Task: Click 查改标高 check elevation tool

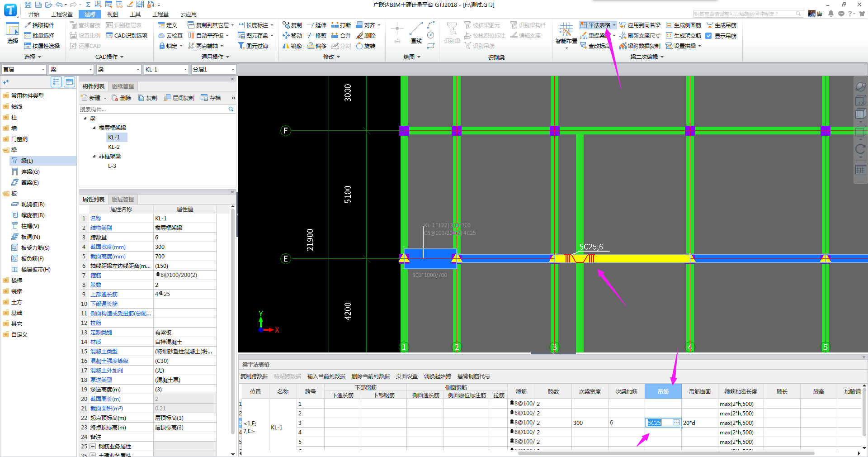Action: tap(595, 46)
